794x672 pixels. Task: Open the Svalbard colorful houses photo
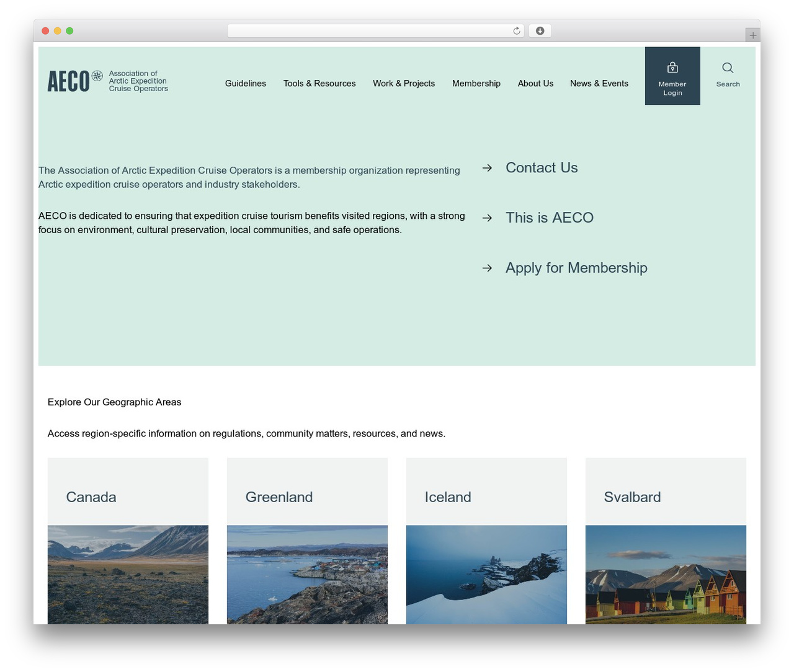click(666, 575)
